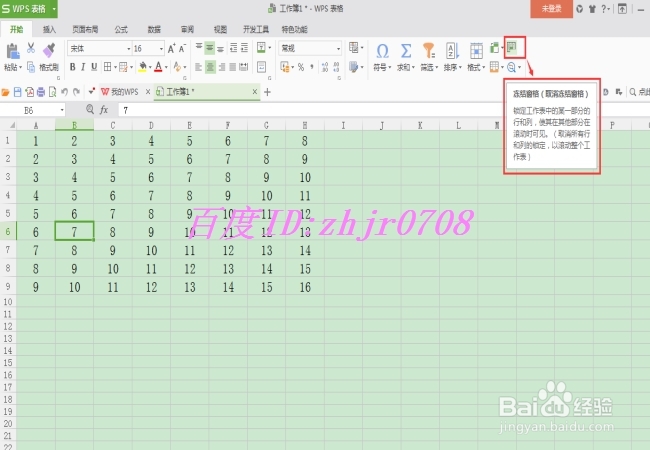Expand the borders dropdown arrow
This screenshot has width=650, height=450.
point(115,67)
